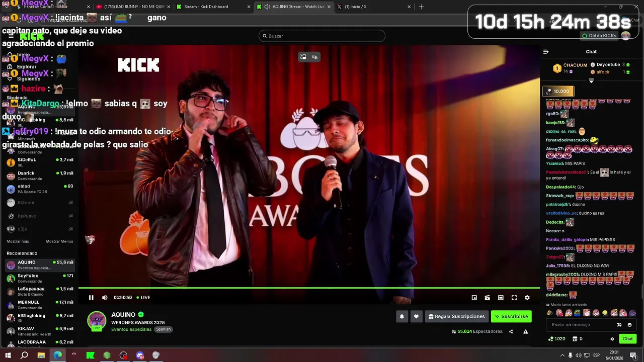Open the 10.000 pinned gift badge

point(558,91)
